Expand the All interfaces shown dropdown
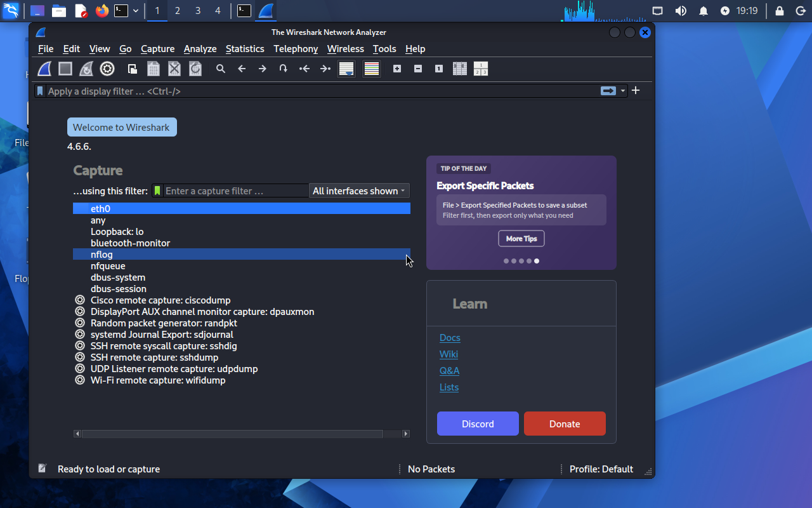 point(359,190)
